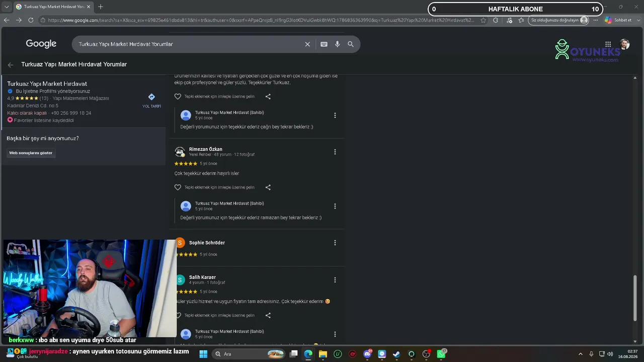Open options for owner reply to Ramazan

click(335, 206)
